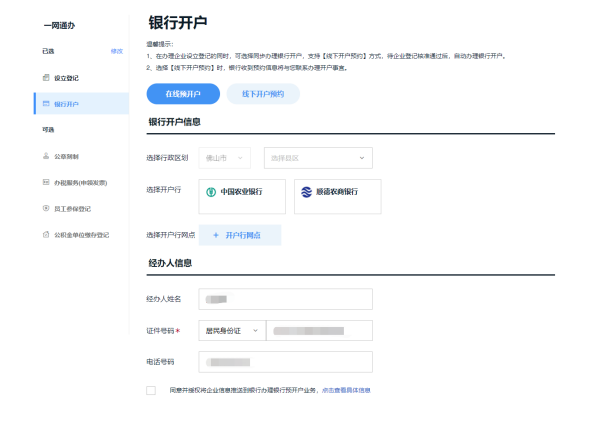Select the 中国农业银行 bank card

pyautogui.click(x=242, y=197)
